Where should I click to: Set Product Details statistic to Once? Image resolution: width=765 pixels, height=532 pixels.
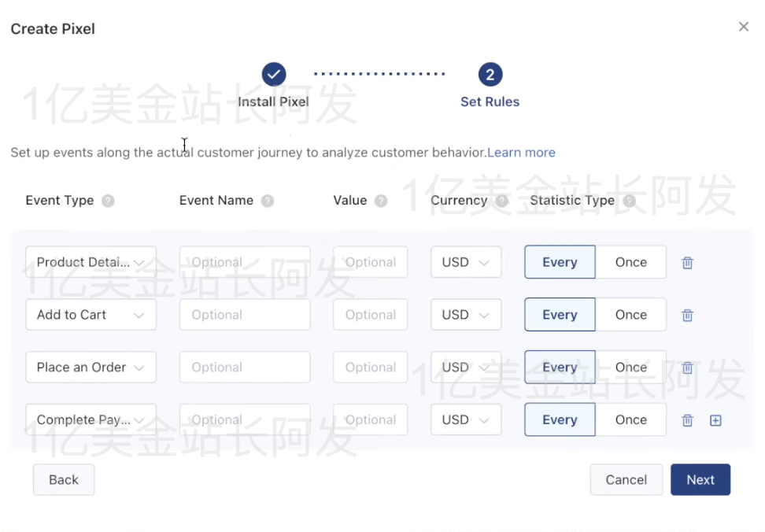(630, 262)
